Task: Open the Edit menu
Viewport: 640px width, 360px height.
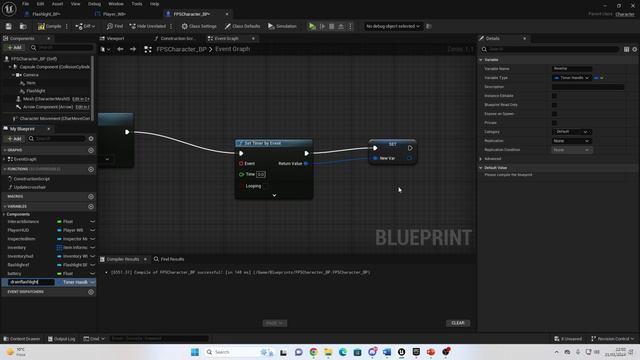Action: [40, 4]
